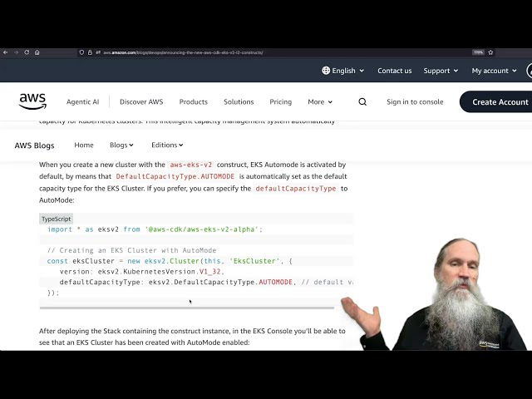Viewport: 532px width, 399px height.
Task: Click the import eksv2 code line
Action: pyautogui.click(x=155, y=229)
